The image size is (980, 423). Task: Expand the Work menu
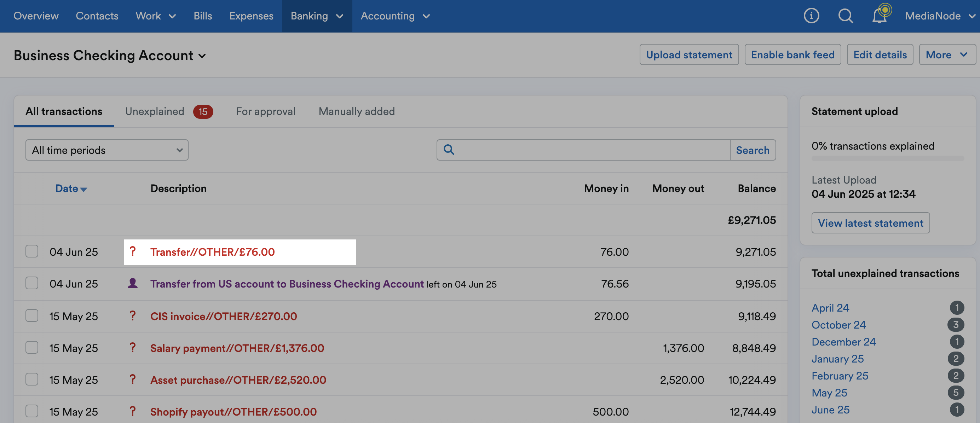156,16
